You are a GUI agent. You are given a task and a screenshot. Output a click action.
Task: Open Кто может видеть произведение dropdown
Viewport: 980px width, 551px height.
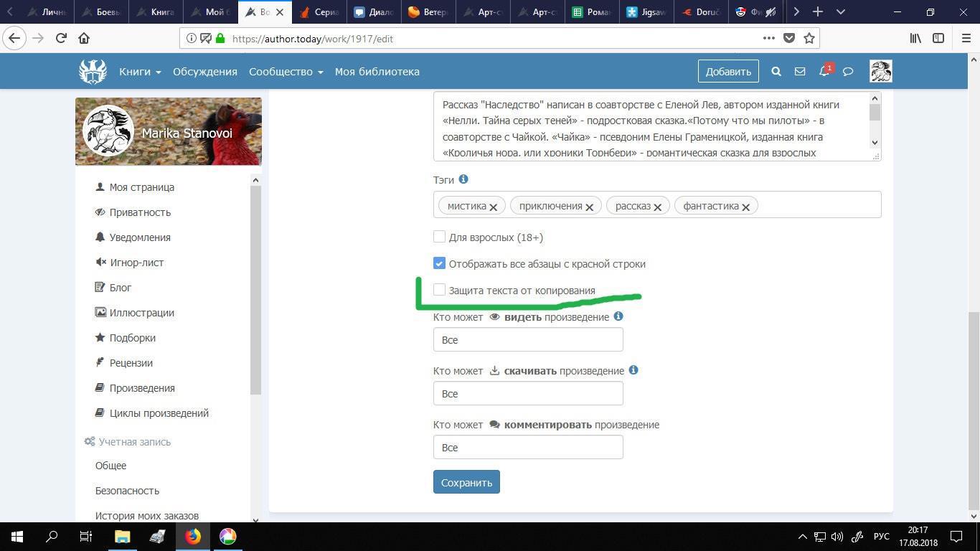(x=528, y=340)
